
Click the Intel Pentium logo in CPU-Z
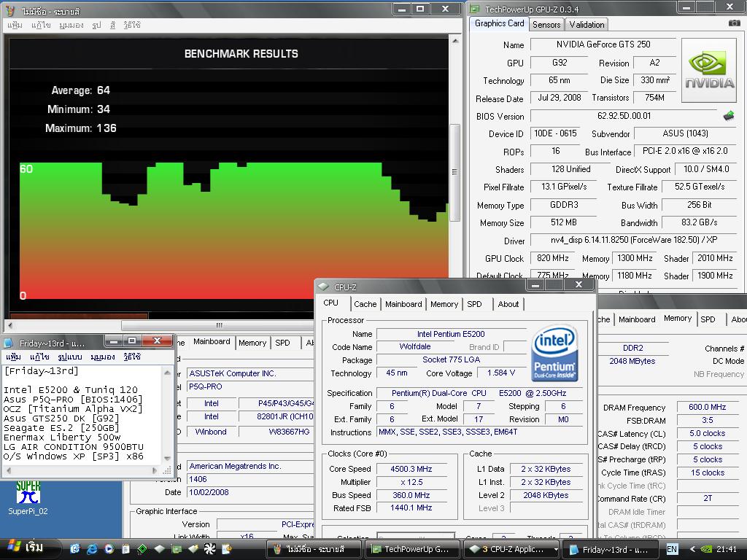pyautogui.click(x=554, y=354)
